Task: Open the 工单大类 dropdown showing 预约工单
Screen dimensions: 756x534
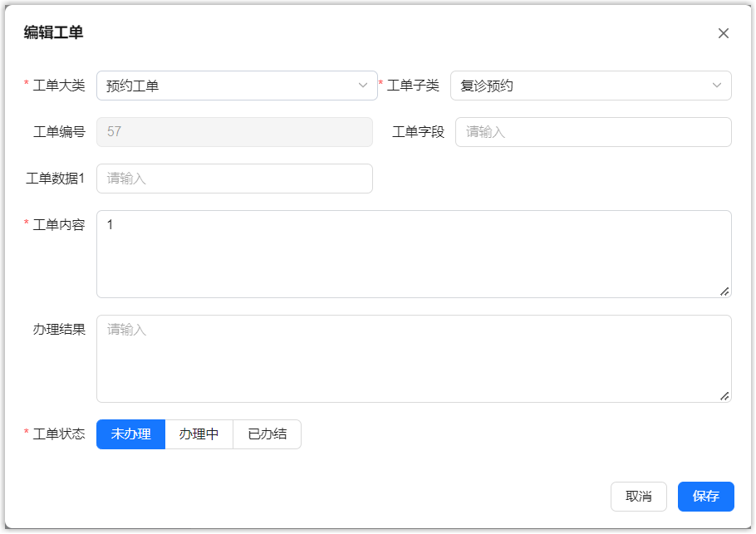Action: [x=224, y=86]
